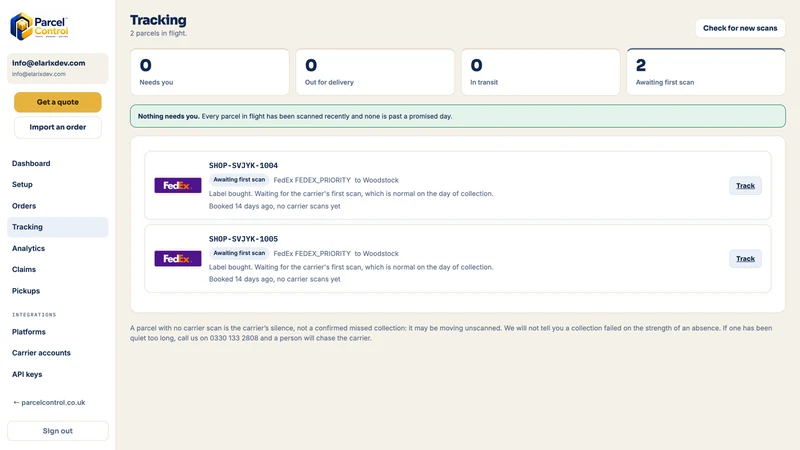Open API keys page
Screen dimensions: 800x450
[58, 374]
